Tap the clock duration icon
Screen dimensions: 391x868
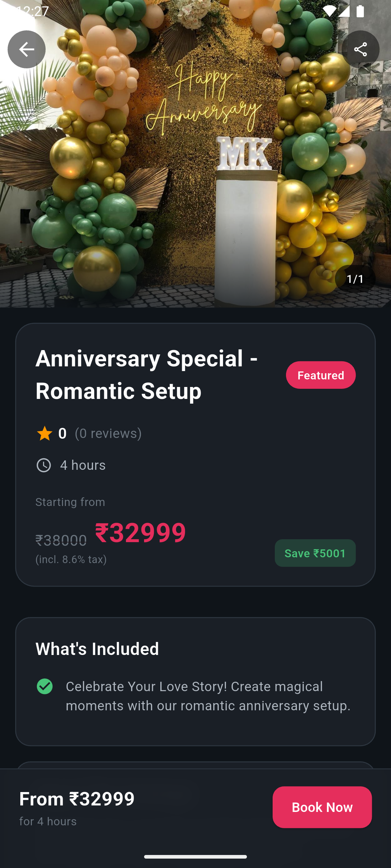44,465
